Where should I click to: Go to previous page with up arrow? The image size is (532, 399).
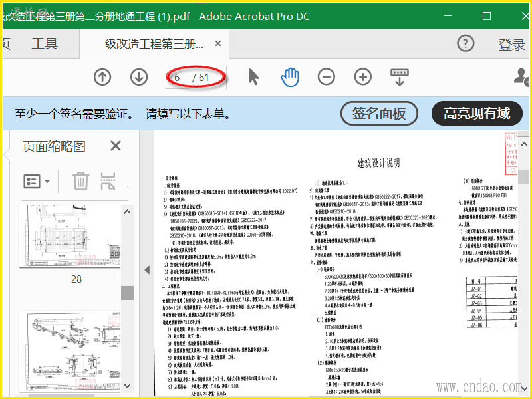tap(102, 77)
